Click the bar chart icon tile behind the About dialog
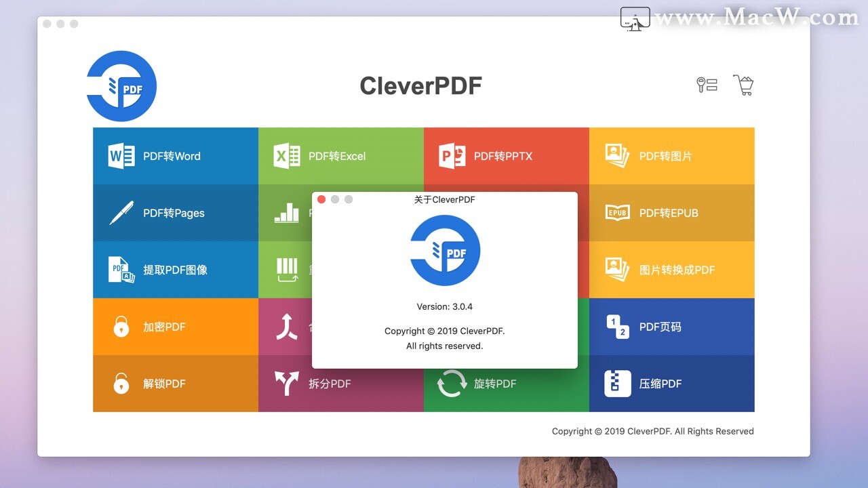868x488 pixels. coord(285,213)
